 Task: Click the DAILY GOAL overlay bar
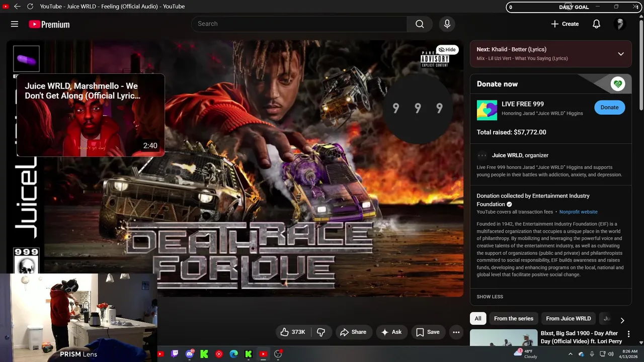click(574, 7)
